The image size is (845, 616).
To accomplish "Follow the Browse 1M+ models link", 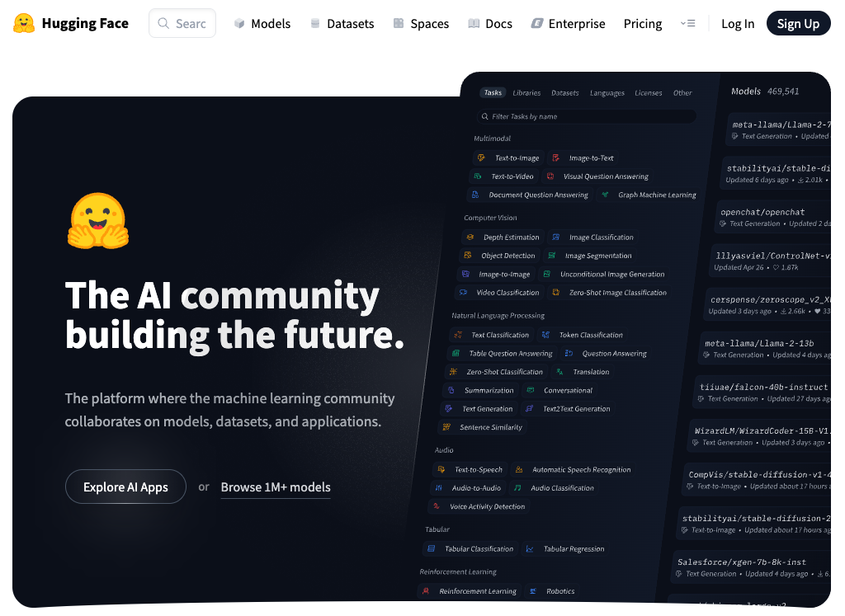I will (x=276, y=487).
